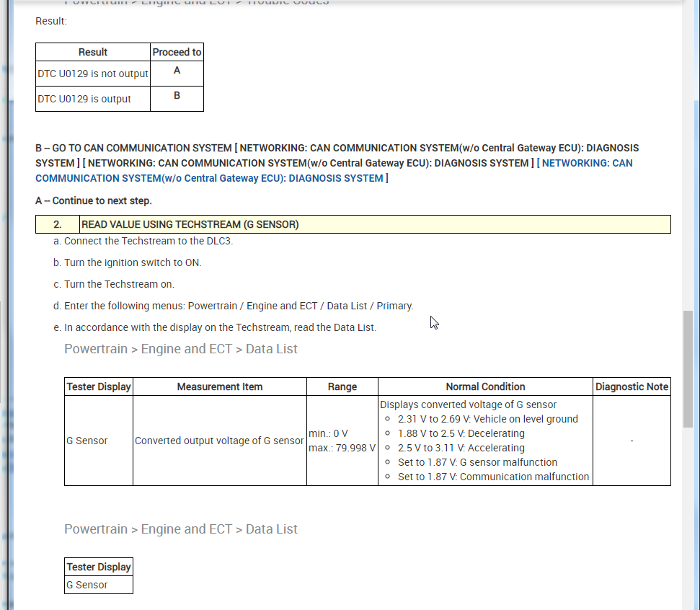Click the 'min.: 0 V' range value
This screenshot has width=700, height=610.
pyautogui.click(x=328, y=433)
